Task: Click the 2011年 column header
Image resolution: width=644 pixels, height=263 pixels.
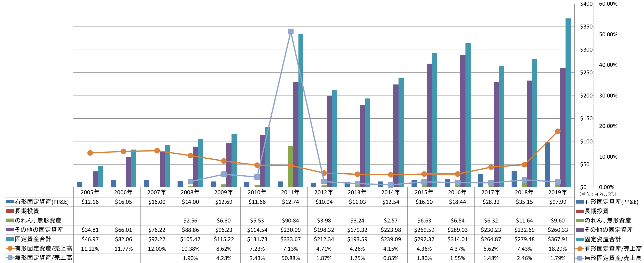Action: click(290, 192)
